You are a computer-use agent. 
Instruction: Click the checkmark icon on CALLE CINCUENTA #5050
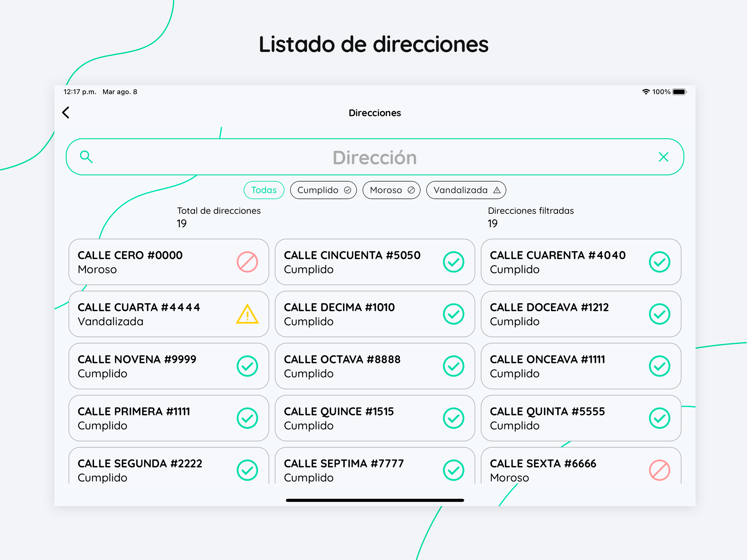(453, 262)
